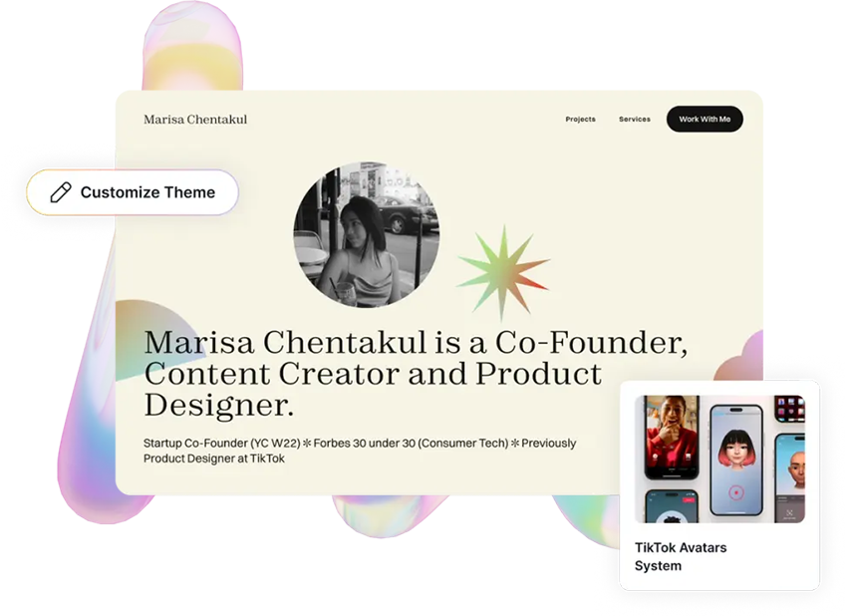
Task: Open the TikTok Avatars System card title
Action: [x=681, y=557]
